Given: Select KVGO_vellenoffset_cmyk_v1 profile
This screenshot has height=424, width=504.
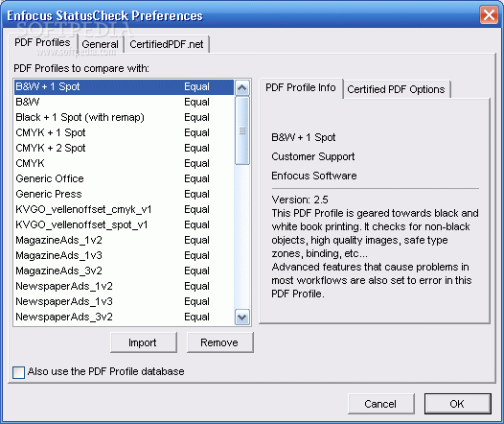Looking at the screenshot, I should pyautogui.click(x=124, y=209).
